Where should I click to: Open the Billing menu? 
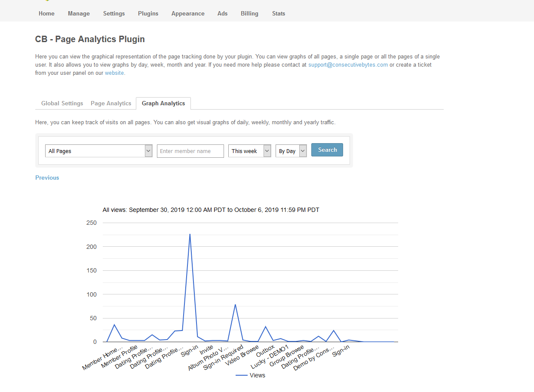[x=249, y=13]
